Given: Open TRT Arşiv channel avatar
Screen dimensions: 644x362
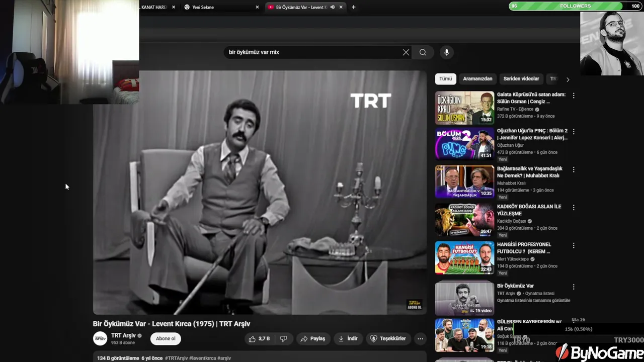Looking at the screenshot, I should (x=100, y=338).
